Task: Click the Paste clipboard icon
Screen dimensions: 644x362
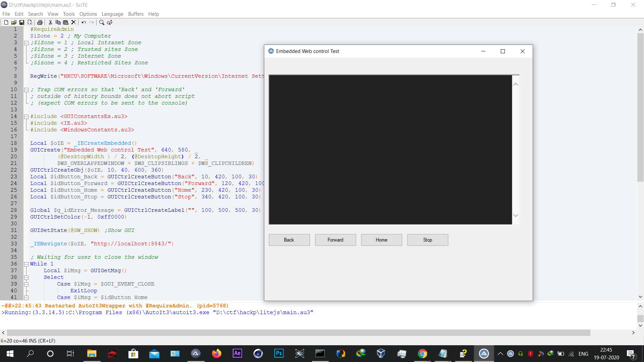Action: pyautogui.click(x=66, y=22)
